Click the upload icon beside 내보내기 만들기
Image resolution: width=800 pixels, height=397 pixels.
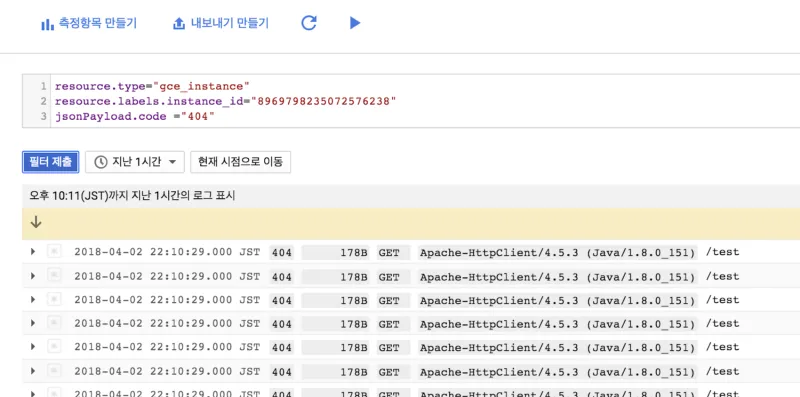point(179,23)
